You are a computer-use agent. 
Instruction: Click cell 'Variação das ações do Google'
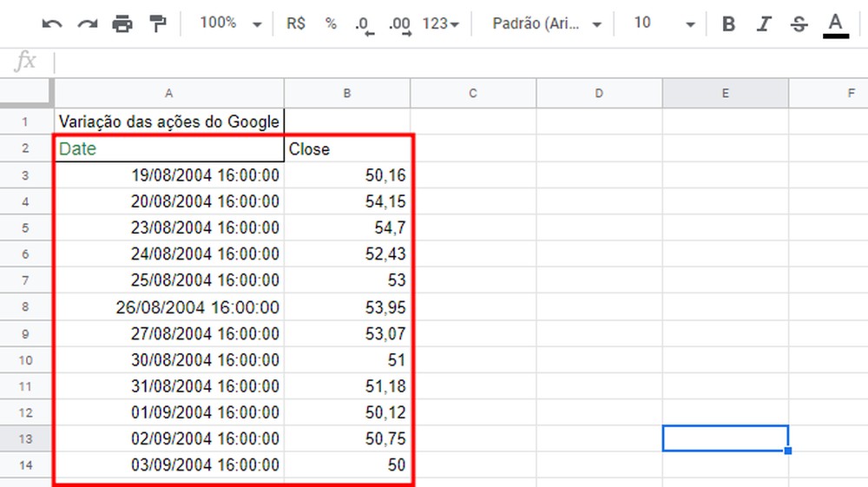(x=169, y=122)
